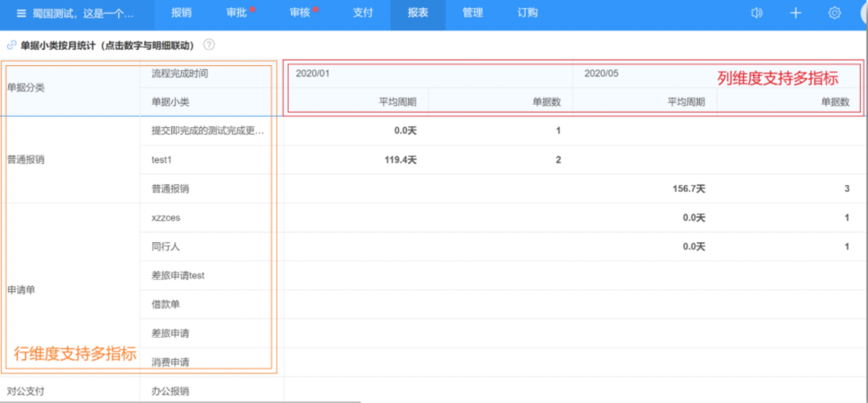This screenshot has height=403, width=868.
Task: Click count 1 in 提交即完成 row
Action: point(559,131)
